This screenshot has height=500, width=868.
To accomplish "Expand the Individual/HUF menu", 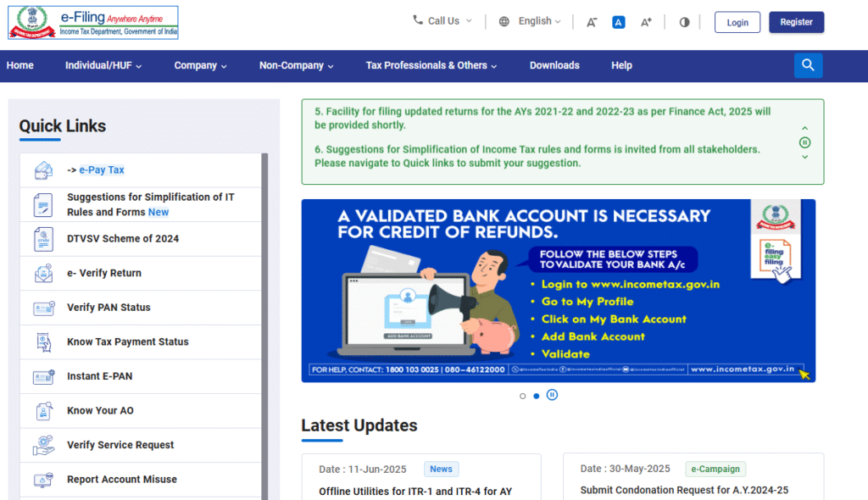I will [x=103, y=65].
